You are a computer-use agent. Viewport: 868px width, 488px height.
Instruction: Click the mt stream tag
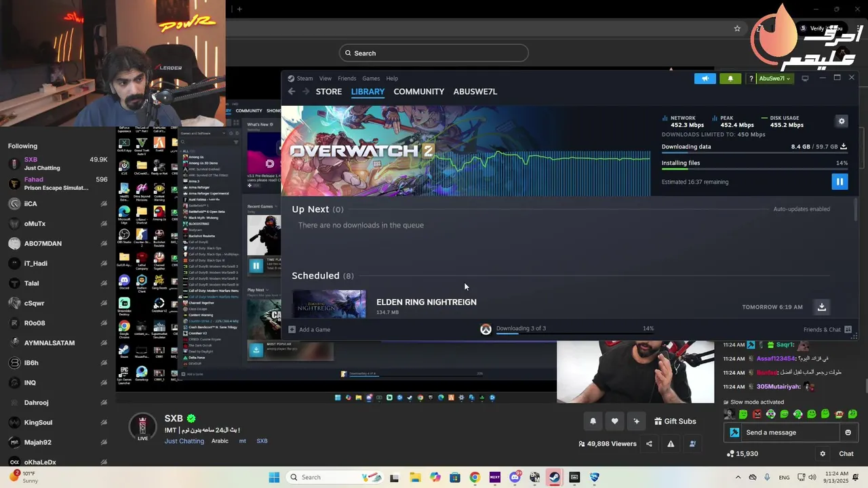242,441
